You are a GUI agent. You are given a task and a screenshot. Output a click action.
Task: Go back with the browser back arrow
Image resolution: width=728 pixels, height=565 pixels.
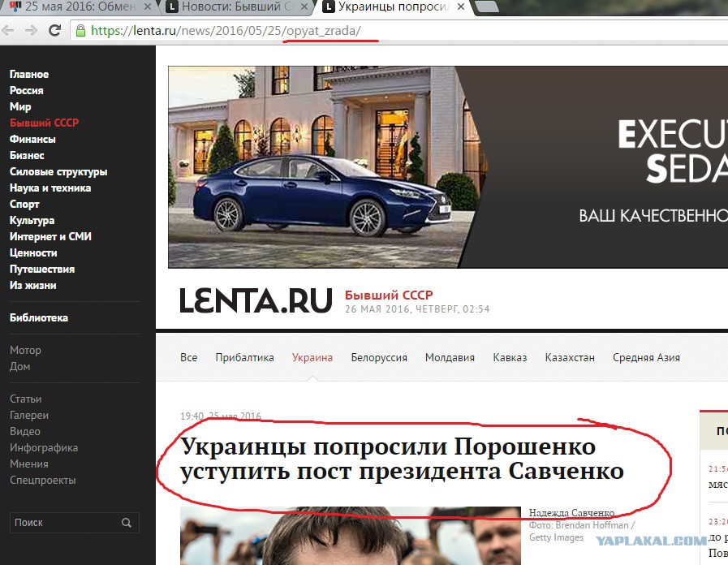coord(8,31)
